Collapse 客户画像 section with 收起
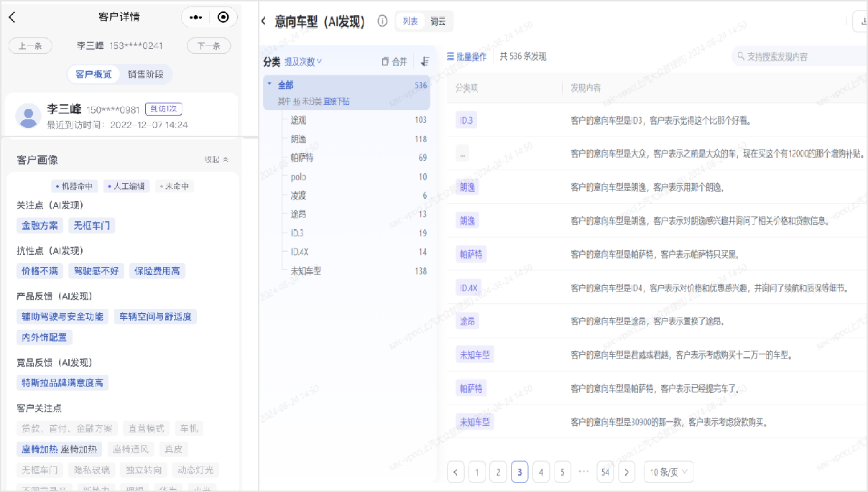 216,159
